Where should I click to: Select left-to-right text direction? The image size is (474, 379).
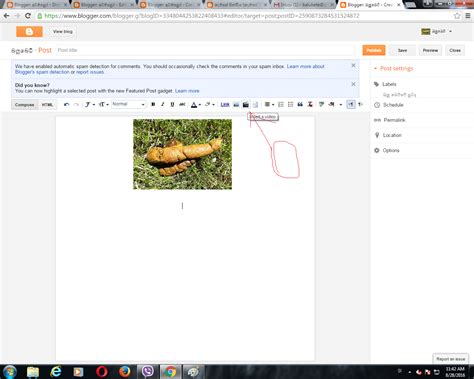point(351,105)
